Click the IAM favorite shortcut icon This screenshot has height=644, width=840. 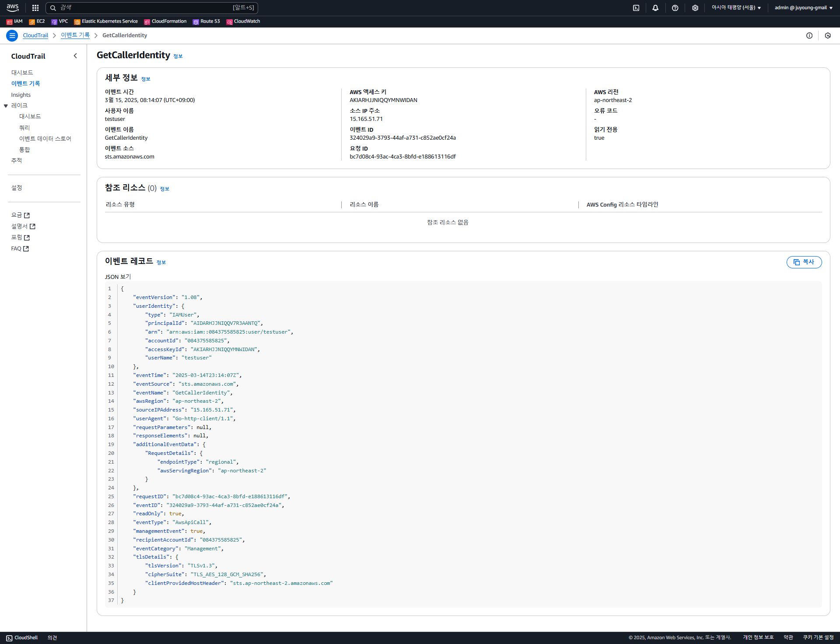tap(9, 21)
